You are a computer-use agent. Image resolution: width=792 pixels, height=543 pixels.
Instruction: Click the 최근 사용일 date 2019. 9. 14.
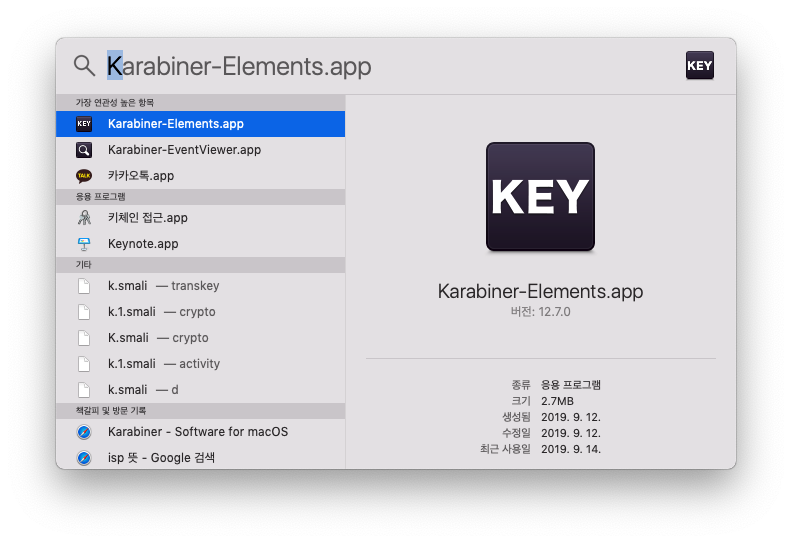(571, 449)
